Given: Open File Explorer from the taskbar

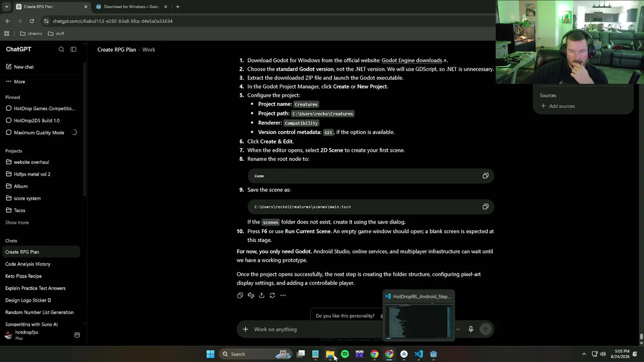Looking at the screenshot, I should tap(330, 354).
